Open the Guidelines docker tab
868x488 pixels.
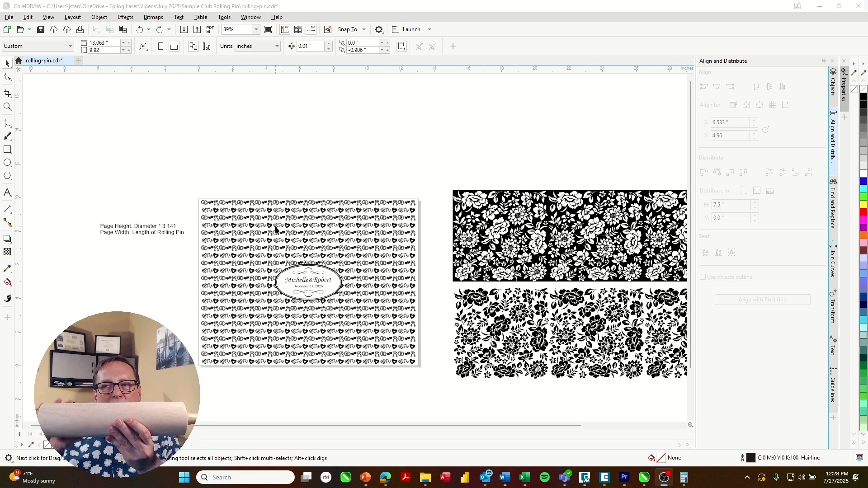[x=833, y=385]
